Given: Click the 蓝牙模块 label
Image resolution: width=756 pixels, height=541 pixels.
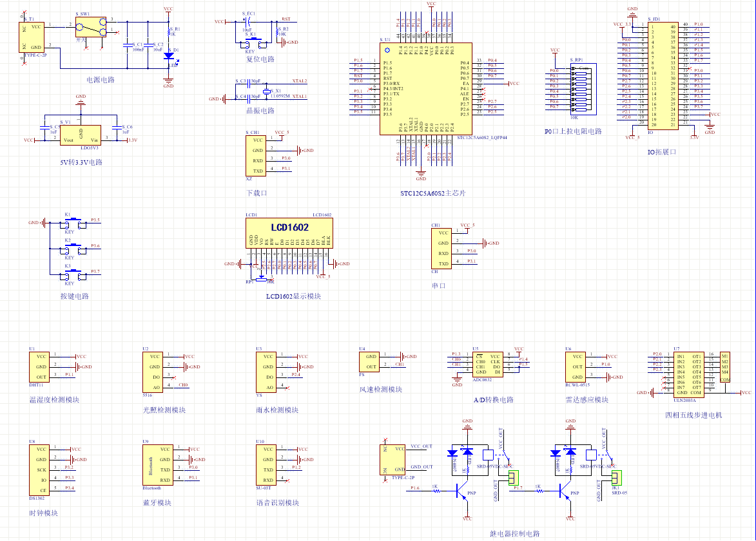Looking at the screenshot, I should point(157,503).
